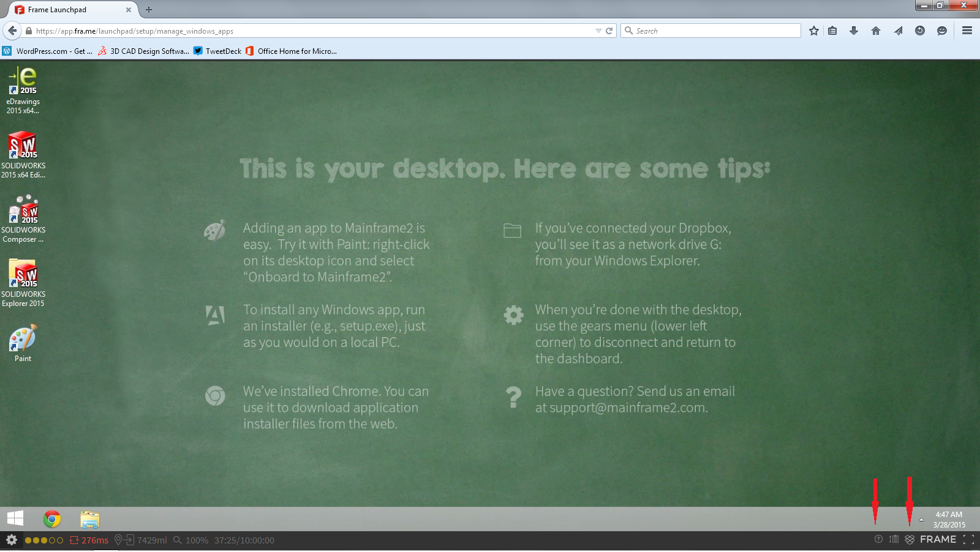Launch Chrome from the remote taskbar

(x=52, y=520)
